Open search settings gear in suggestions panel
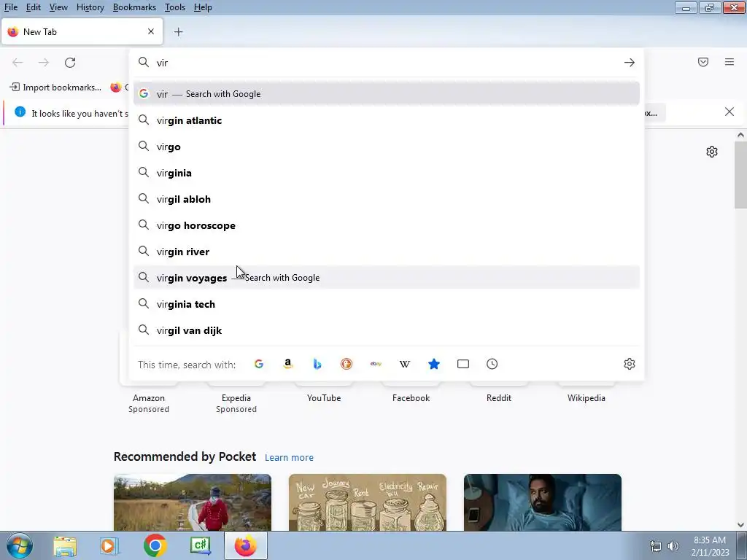This screenshot has width=747, height=560. click(x=630, y=365)
